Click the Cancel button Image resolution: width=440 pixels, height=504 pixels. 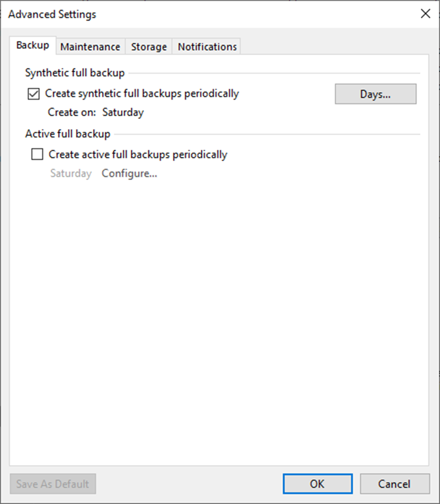[395, 484]
